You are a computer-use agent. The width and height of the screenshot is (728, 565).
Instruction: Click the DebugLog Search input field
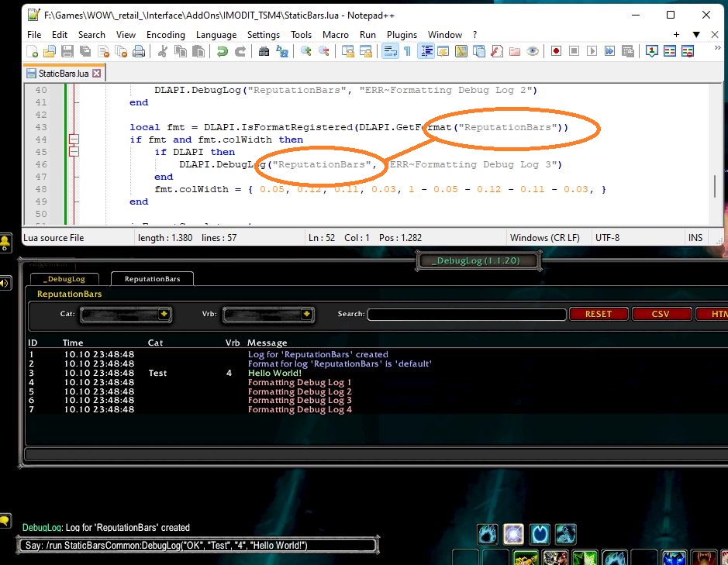[x=467, y=315]
